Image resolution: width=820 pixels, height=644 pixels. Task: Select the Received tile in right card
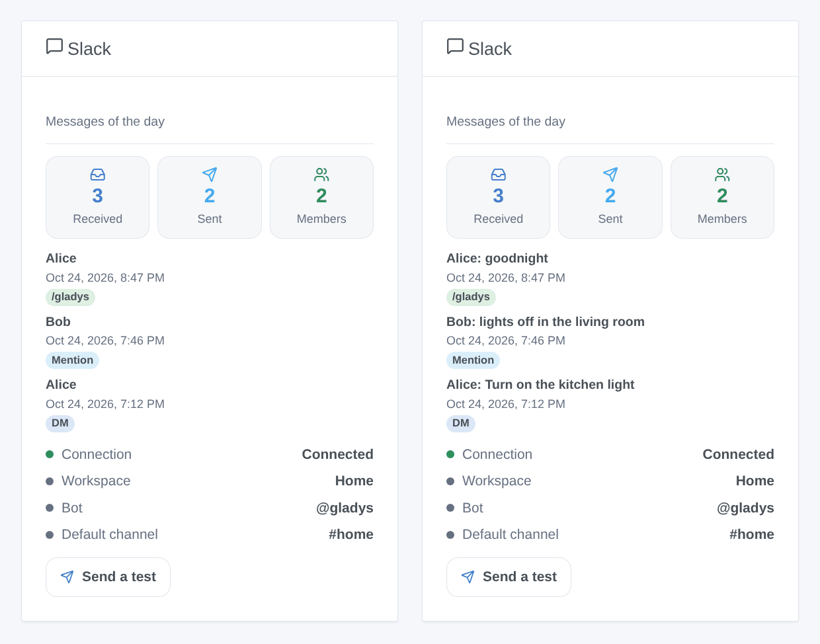(498, 197)
